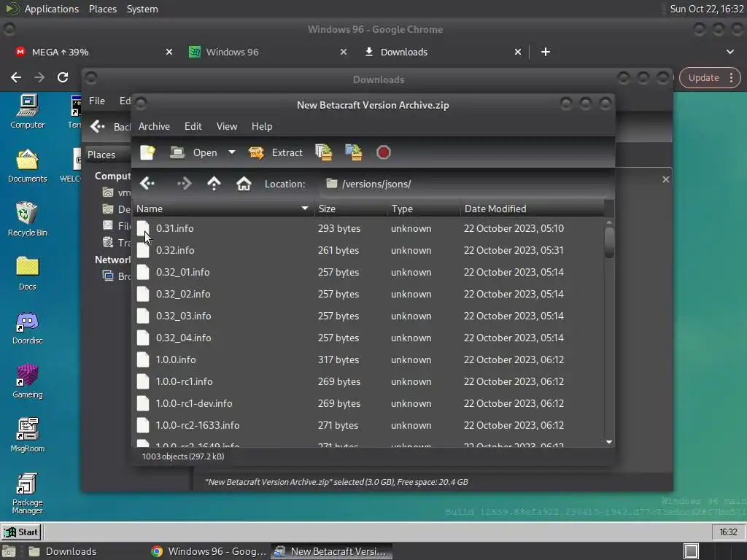This screenshot has height=560, width=747.
Task: Go forward in archive location
Action: click(x=185, y=183)
